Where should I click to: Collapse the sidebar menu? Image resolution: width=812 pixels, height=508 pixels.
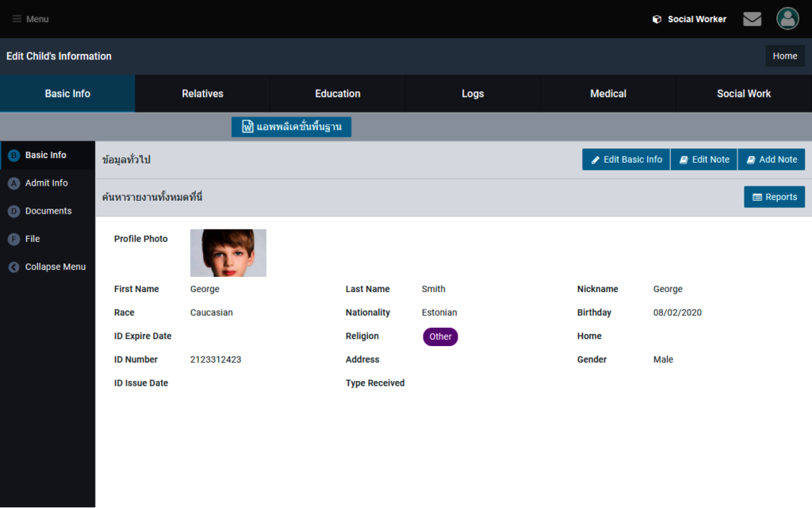point(55,267)
